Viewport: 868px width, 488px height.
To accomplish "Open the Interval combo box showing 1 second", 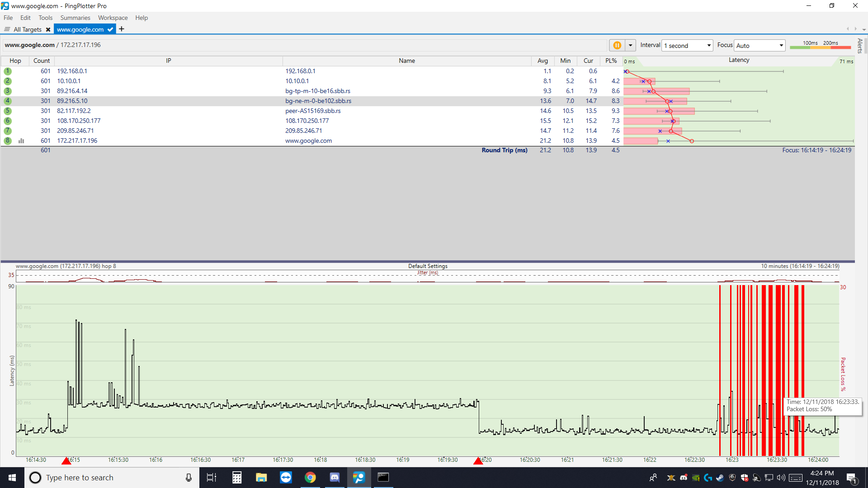I will pyautogui.click(x=687, y=45).
